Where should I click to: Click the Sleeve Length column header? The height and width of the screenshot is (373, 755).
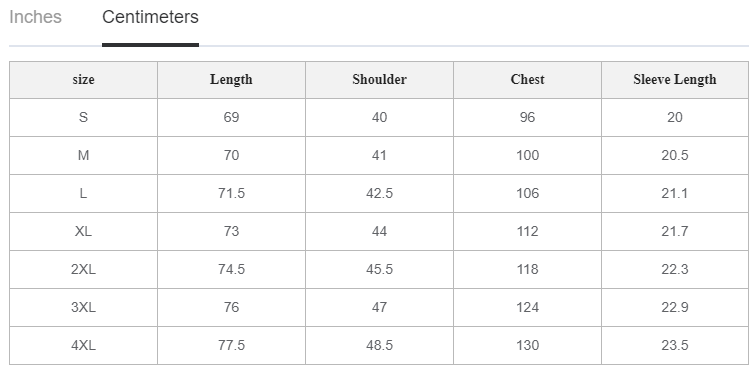pyautogui.click(x=675, y=79)
